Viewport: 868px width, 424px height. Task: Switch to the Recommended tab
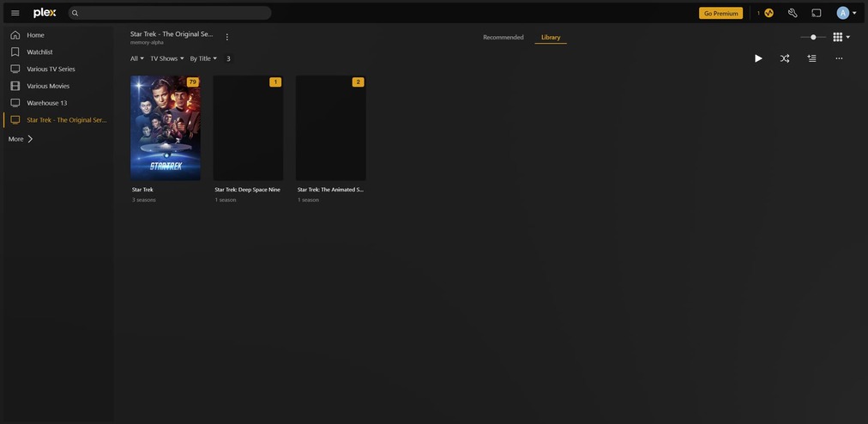503,38
